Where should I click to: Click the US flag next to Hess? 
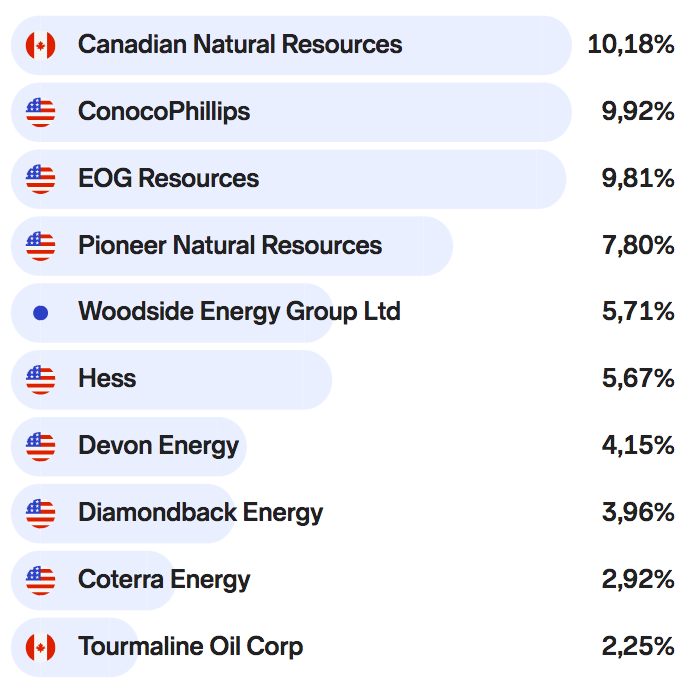click(x=40, y=379)
